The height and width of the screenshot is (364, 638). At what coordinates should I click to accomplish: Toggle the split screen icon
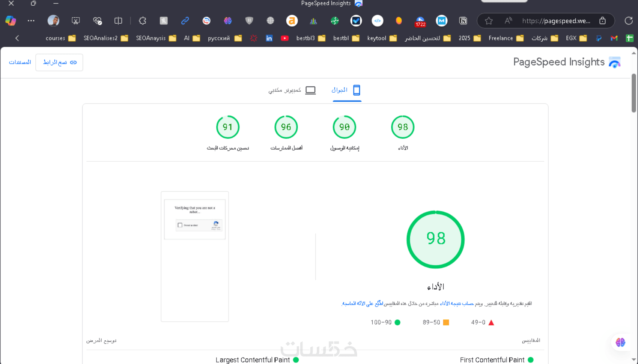coord(118,21)
